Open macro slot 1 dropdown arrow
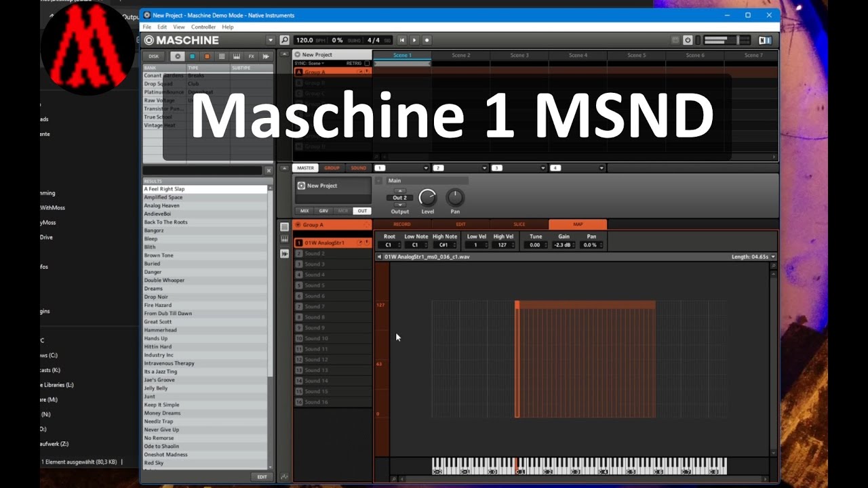 click(x=426, y=168)
